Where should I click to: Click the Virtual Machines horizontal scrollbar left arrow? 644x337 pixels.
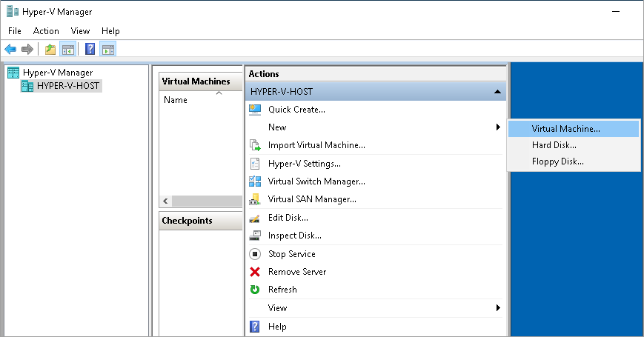165,201
